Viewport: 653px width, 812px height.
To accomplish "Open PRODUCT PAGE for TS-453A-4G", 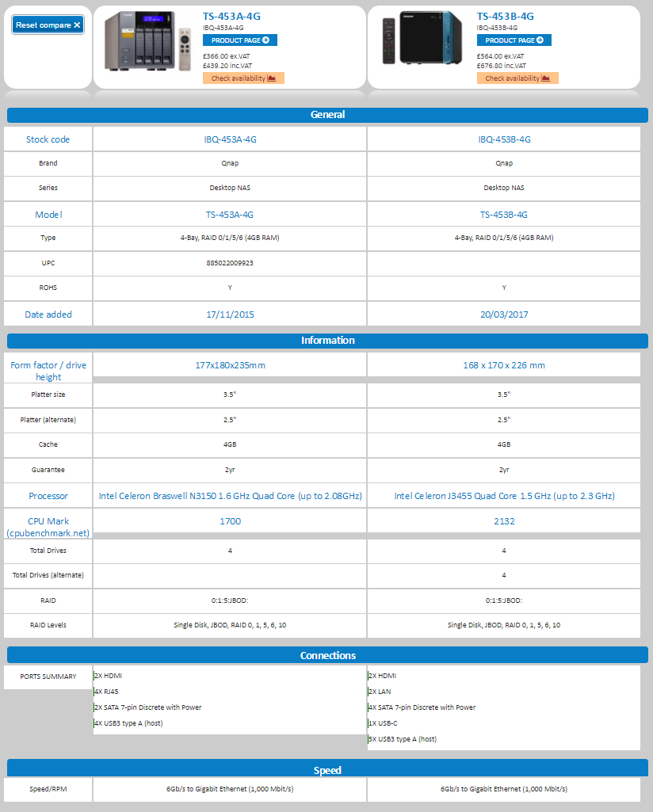I will [x=240, y=40].
